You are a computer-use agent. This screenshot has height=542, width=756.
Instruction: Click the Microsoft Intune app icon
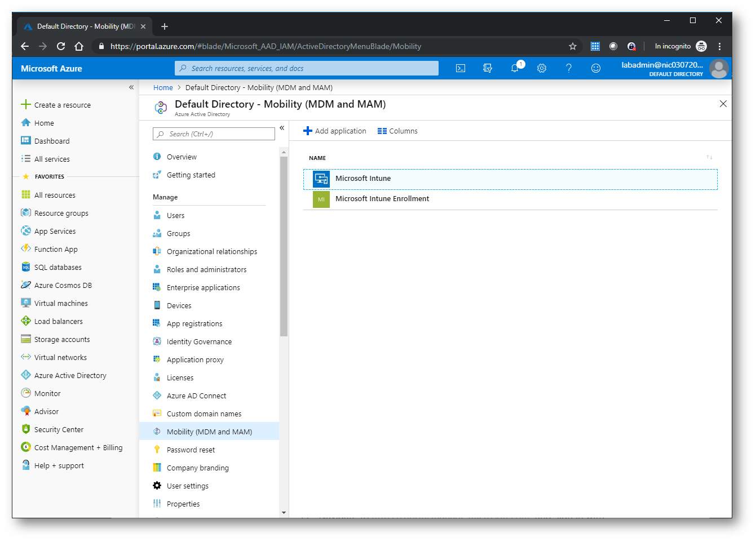[321, 179]
